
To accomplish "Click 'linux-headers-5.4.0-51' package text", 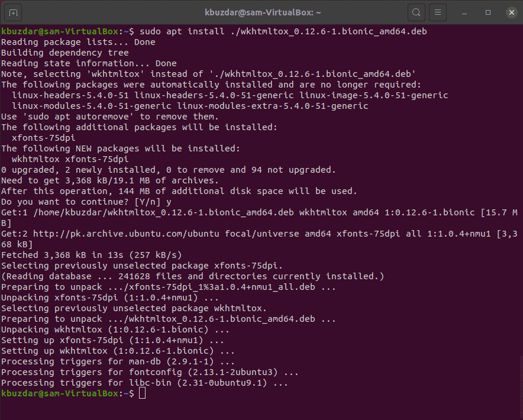I will pos(70,95).
